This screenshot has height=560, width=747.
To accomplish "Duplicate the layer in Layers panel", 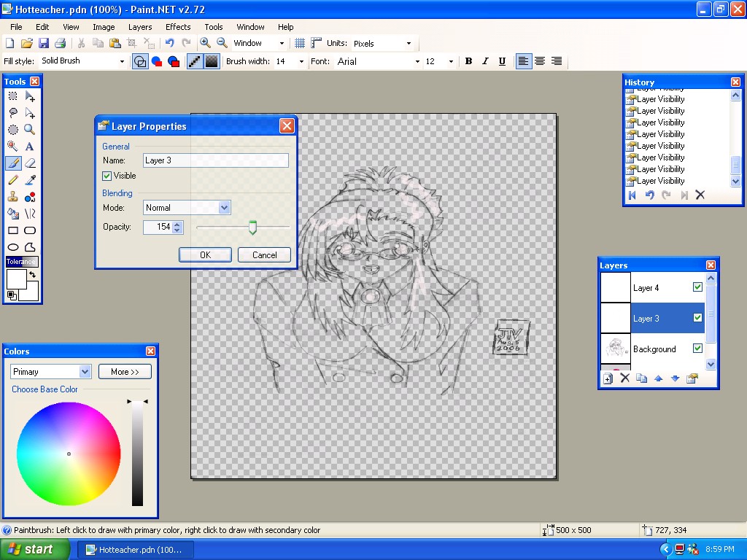I will click(642, 378).
